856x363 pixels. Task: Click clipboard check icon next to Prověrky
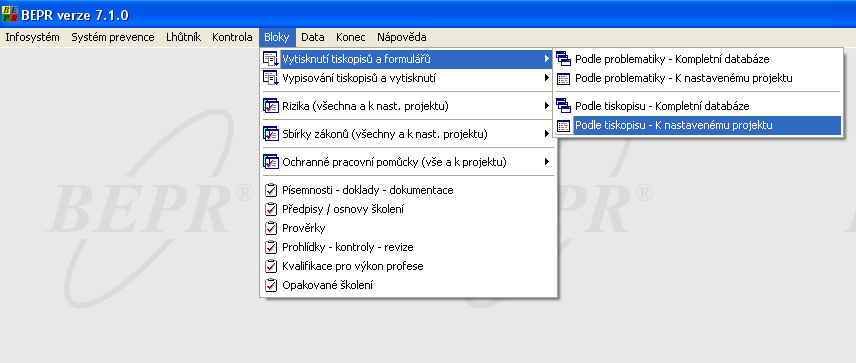point(271,228)
